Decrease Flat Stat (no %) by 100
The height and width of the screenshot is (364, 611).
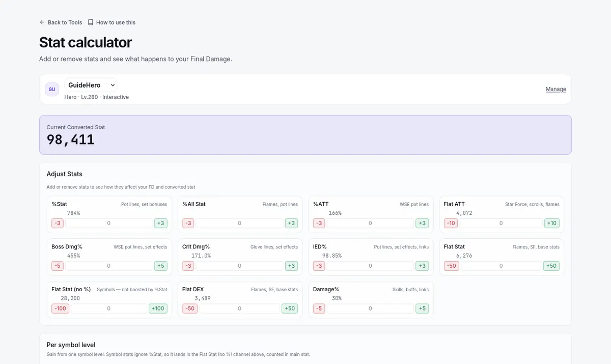(60, 309)
